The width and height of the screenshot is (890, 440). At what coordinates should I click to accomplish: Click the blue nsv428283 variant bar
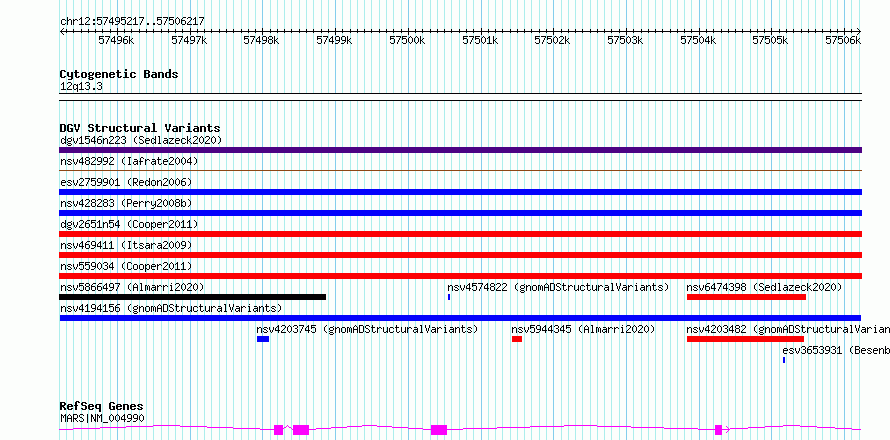click(x=460, y=213)
